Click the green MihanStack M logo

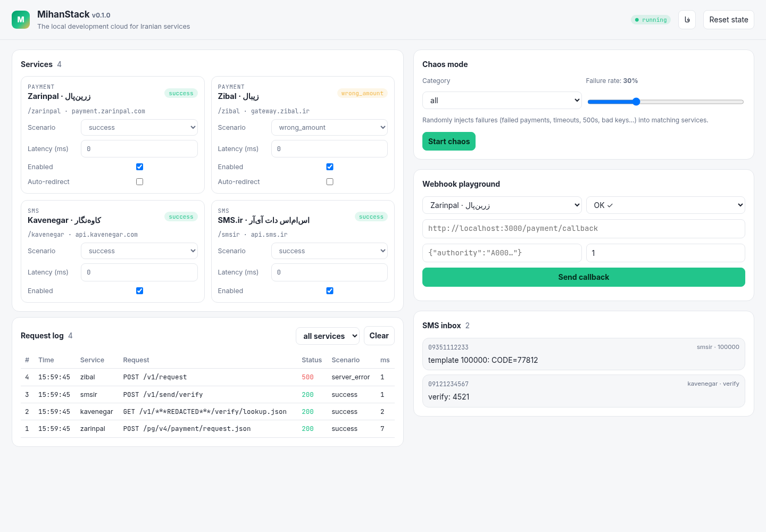pos(21,20)
